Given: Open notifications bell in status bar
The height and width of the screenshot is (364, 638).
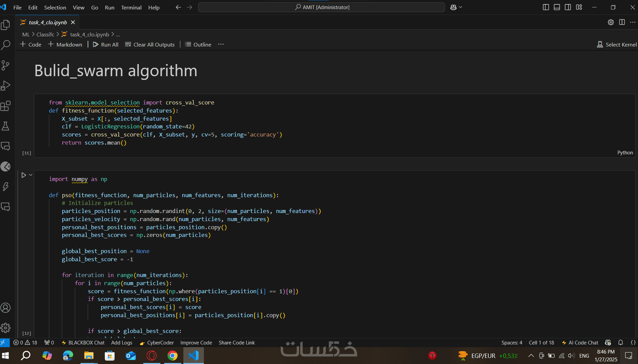Looking at the screenshot, I should tap(621, 343).
